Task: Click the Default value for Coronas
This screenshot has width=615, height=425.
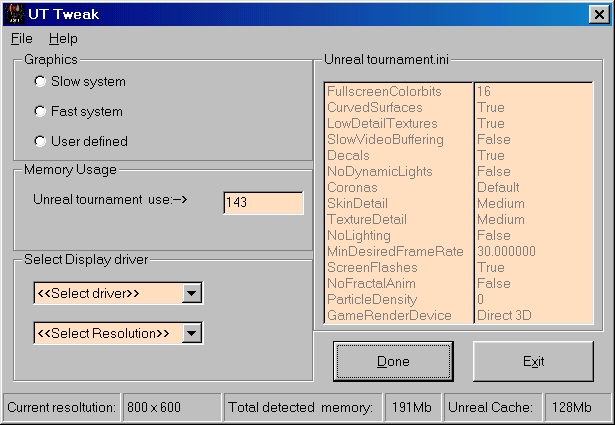Action: coord(498,187)
